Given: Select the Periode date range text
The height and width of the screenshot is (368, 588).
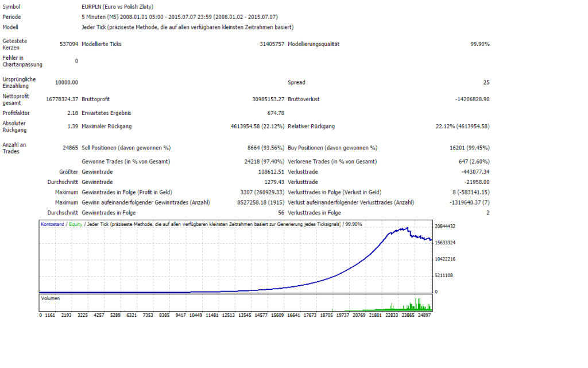Looking at the screenshot, I should click(x=180, y=17).
